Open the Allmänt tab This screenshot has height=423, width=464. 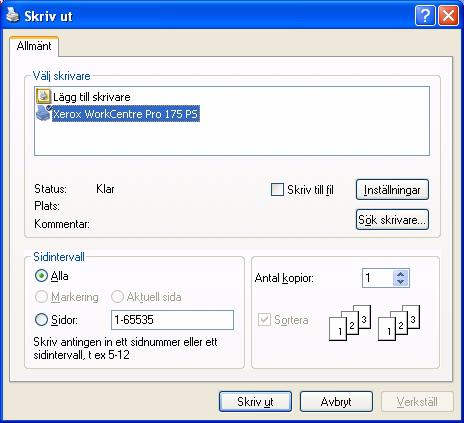[34, 46]
